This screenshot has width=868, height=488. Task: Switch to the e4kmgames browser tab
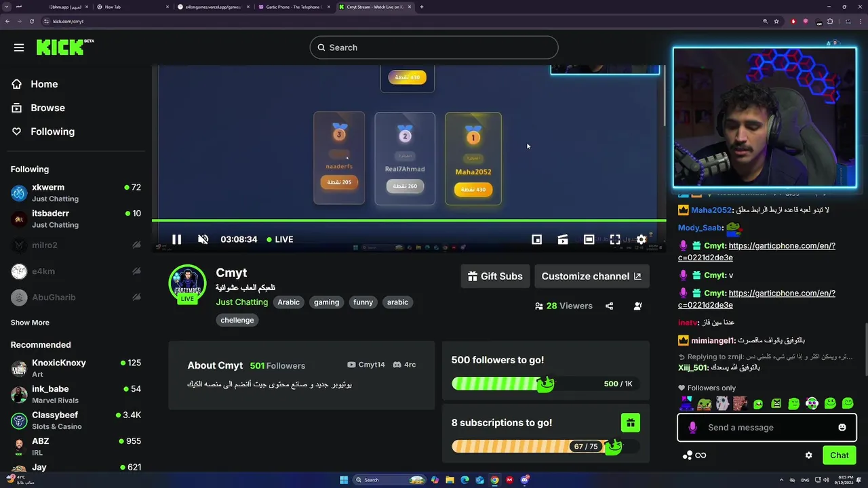tap(213, 7)
